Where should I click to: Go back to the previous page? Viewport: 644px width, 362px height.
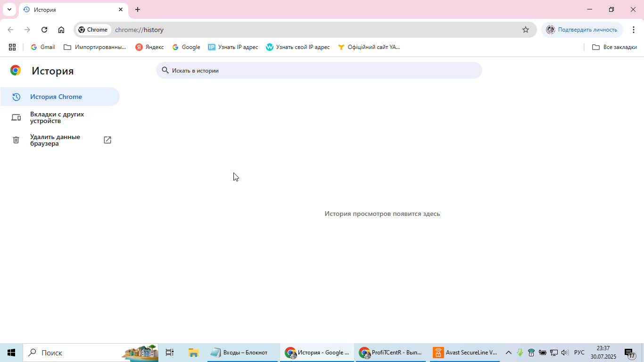10,30
